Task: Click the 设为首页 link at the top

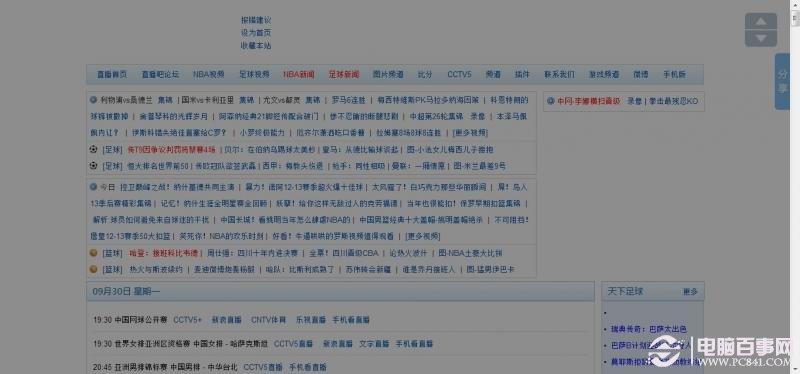Action: (x=256, y=33)
